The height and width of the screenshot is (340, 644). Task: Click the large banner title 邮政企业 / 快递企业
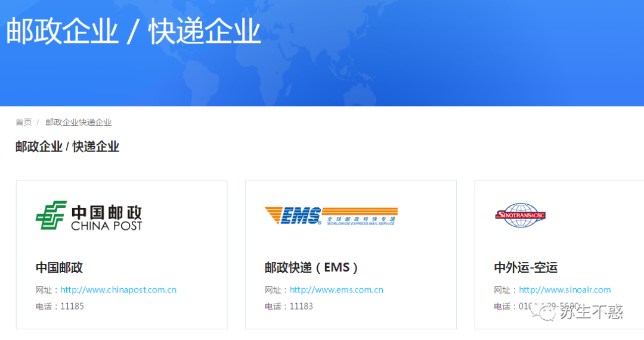pyautogui.click(x=134, y=31)
